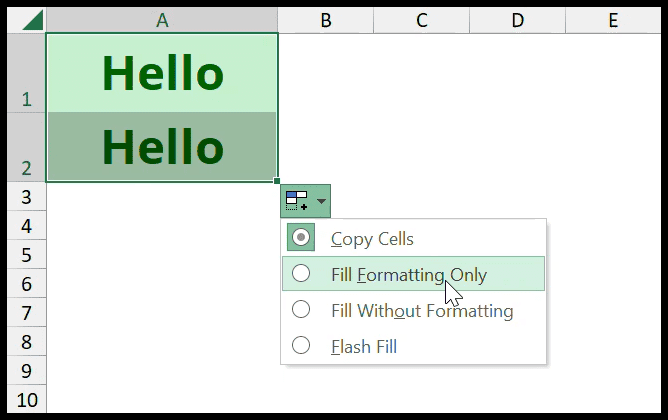The width and height of the screenshot is (668, 420).
Task: Select the column A header
Action: (162, 20)
